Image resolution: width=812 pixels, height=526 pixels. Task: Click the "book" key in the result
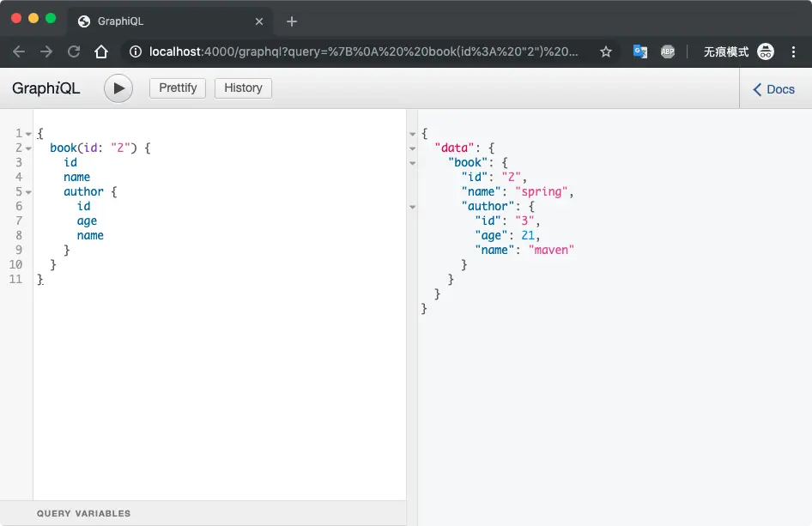pyautogui.click(x=468, y=162)
